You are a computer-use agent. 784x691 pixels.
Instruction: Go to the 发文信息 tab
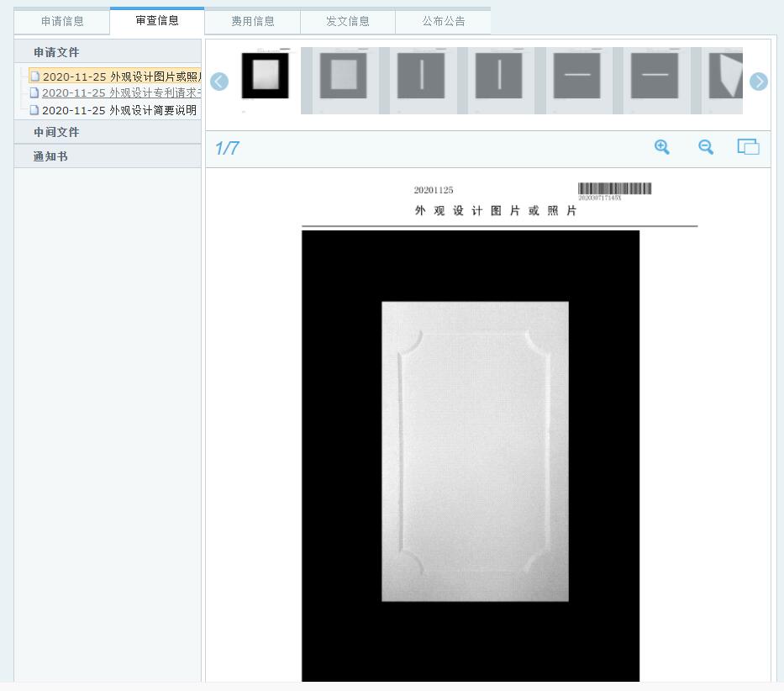click(348, 22)
